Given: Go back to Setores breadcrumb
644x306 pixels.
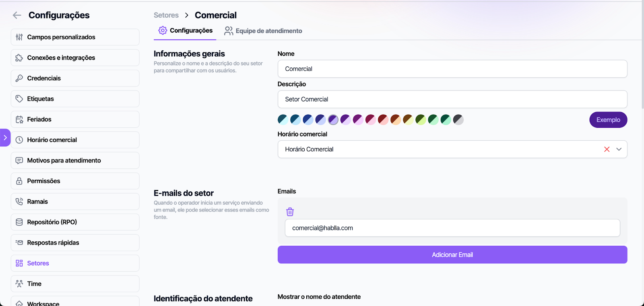Looking at the screenshot, I should pyautogui.click(x=166, y=15).
